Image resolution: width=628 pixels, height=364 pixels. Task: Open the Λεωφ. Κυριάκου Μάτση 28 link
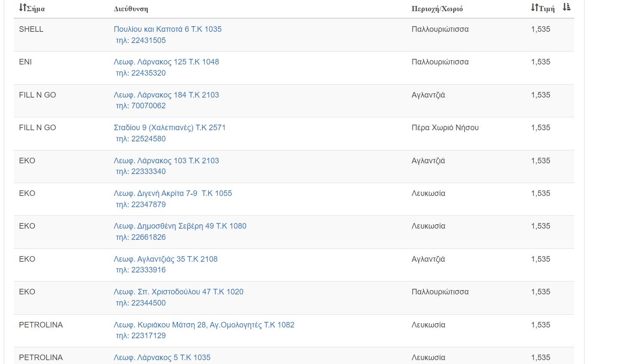coord(204,325)
